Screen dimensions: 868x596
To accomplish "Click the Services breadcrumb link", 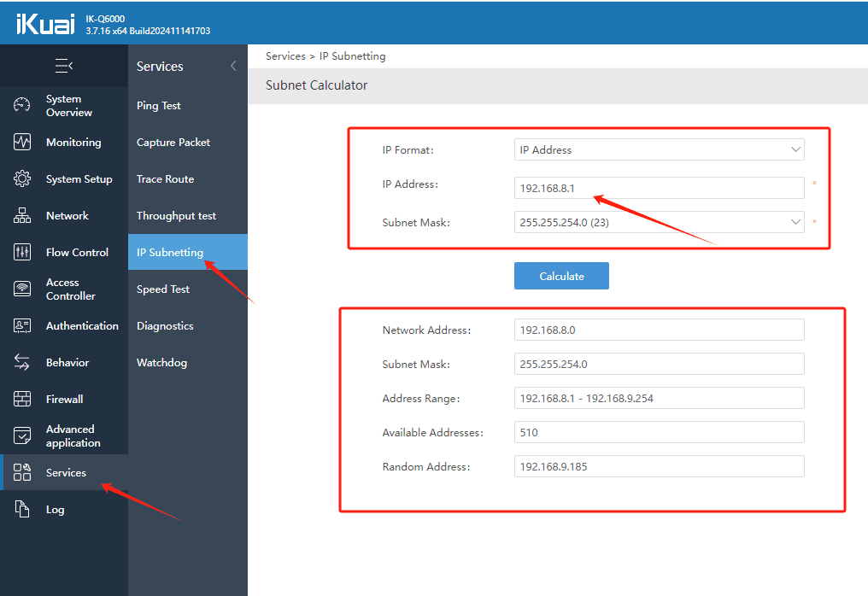I will pos(285,56).
